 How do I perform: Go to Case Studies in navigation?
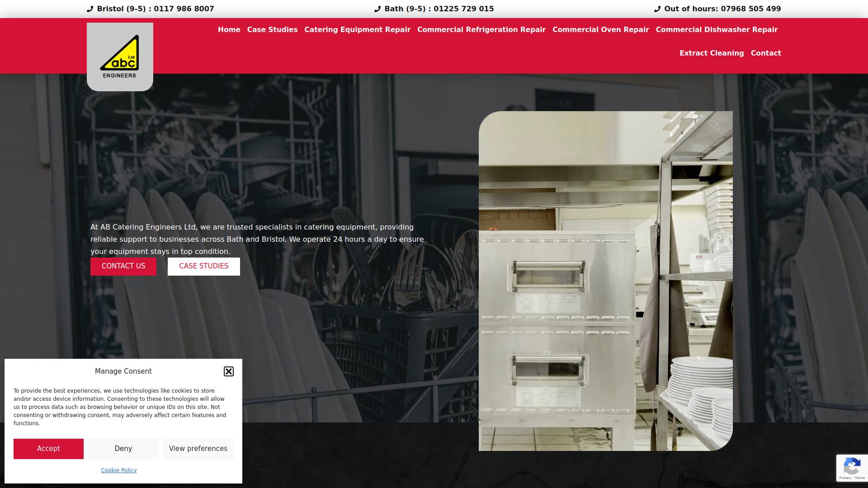[272, 30]
